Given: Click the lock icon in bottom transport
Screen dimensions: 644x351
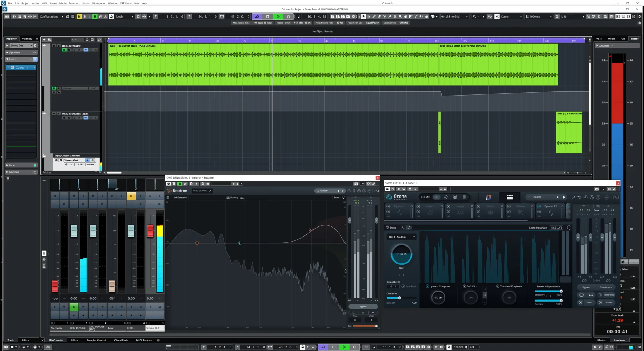Looking at the screenshot, I should tap(302, 347).
